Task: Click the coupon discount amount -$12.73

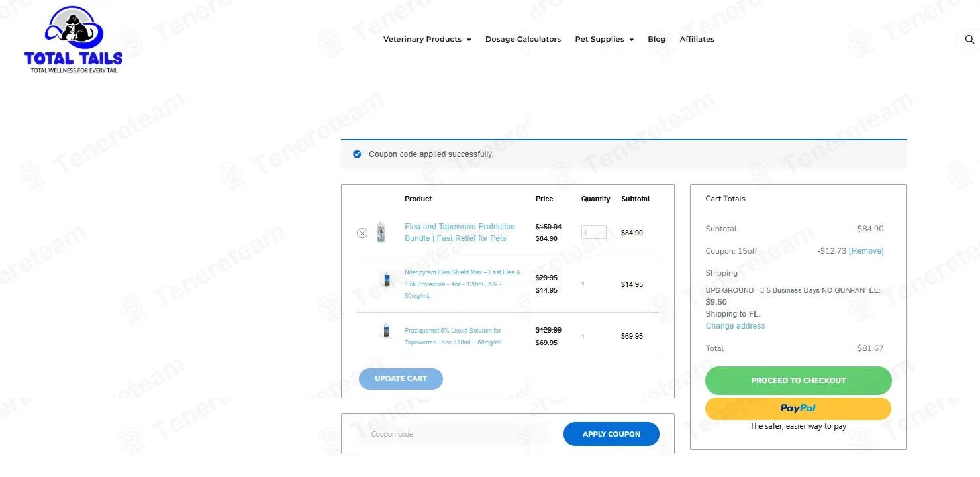Action: [831, 251]
